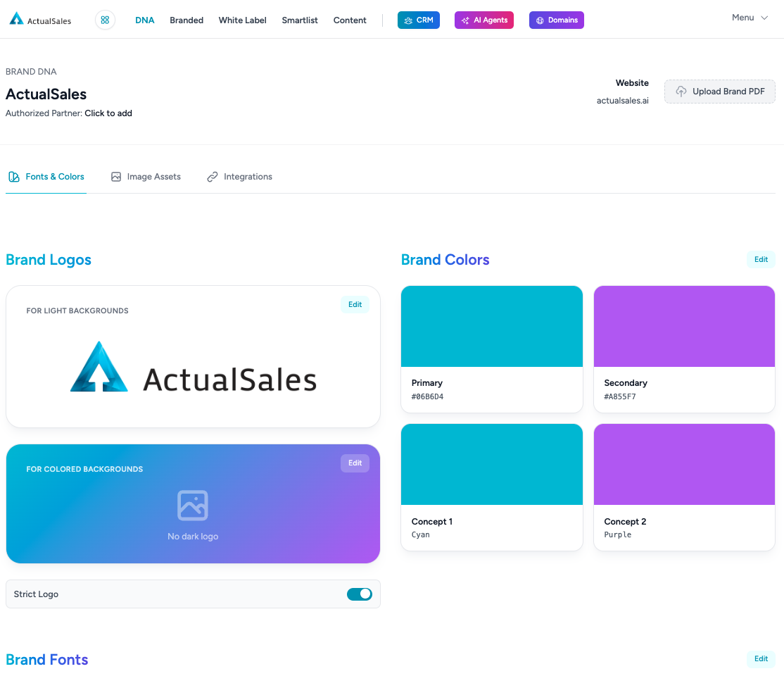Image resolution: width=784 pixels, height=676 pixels.
Task: Open the apps grid icon next to the logo
Action: 105,20
